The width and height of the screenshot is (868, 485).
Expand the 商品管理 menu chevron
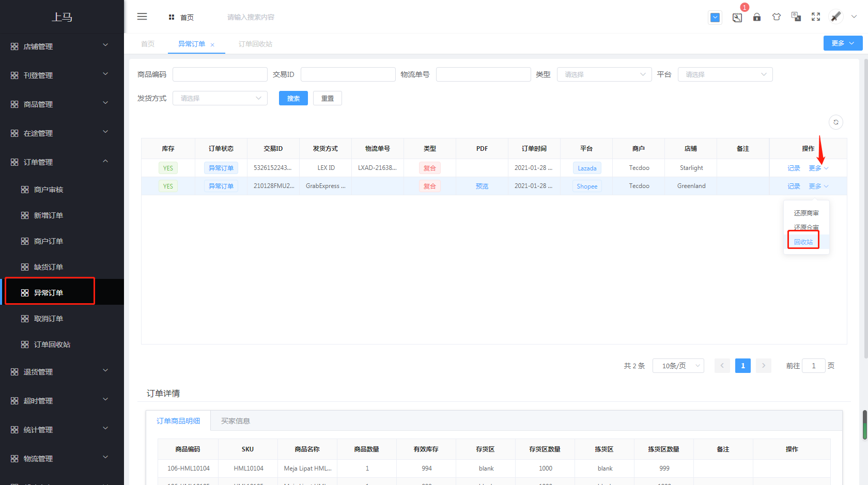pos(105,103)
